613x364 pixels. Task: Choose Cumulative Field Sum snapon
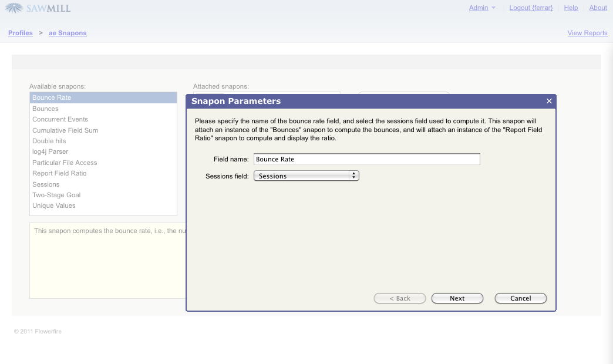(65, 130)
